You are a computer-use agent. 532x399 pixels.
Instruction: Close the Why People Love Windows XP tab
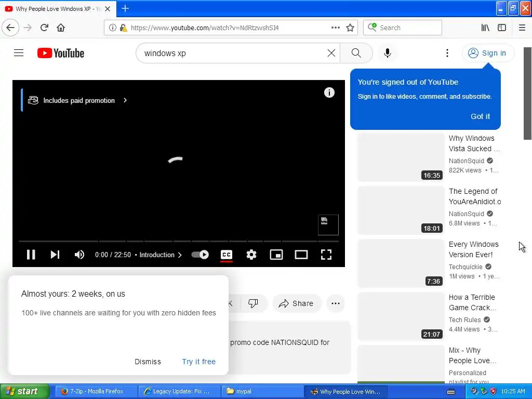click(108, 9)
